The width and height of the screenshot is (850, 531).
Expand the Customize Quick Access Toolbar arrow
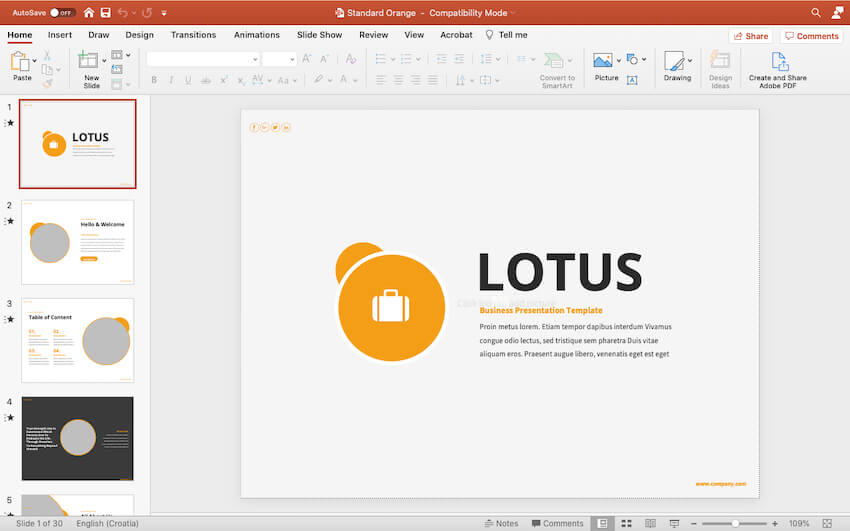tap(164, 13)
